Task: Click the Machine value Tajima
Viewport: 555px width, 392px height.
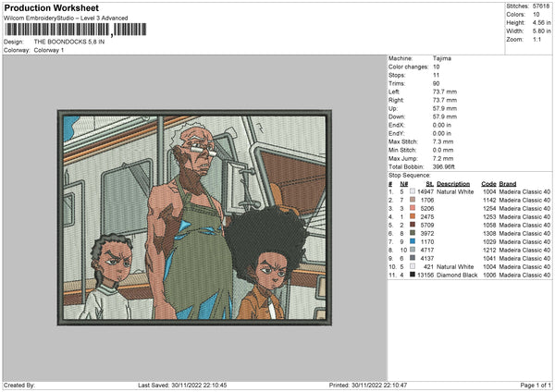Action: coord(442,58)
